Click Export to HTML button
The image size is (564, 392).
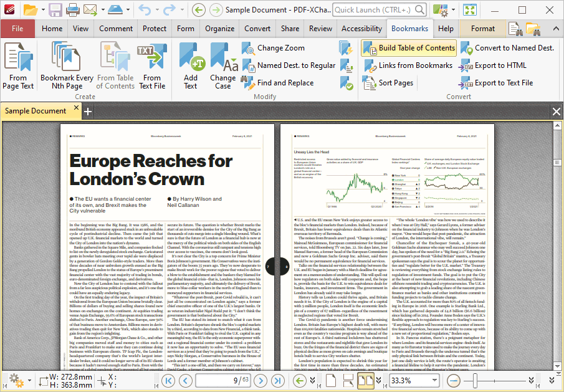click(493, 65)
